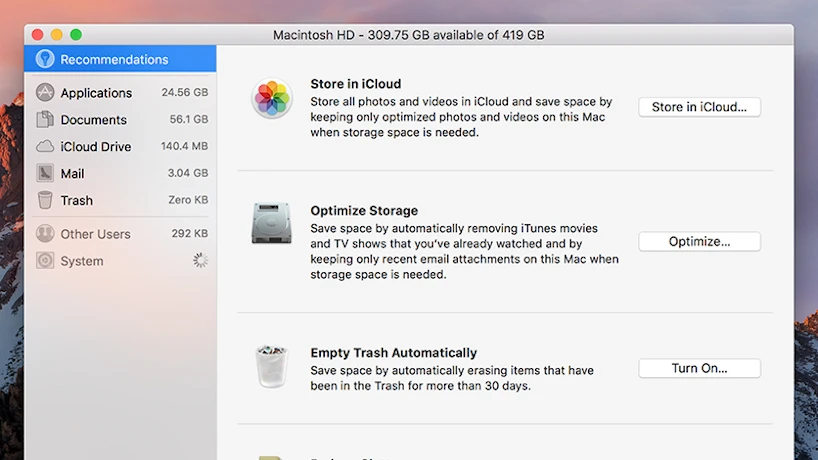Click the trash can icon for Empty Trash Automatically

coord(272,366)
